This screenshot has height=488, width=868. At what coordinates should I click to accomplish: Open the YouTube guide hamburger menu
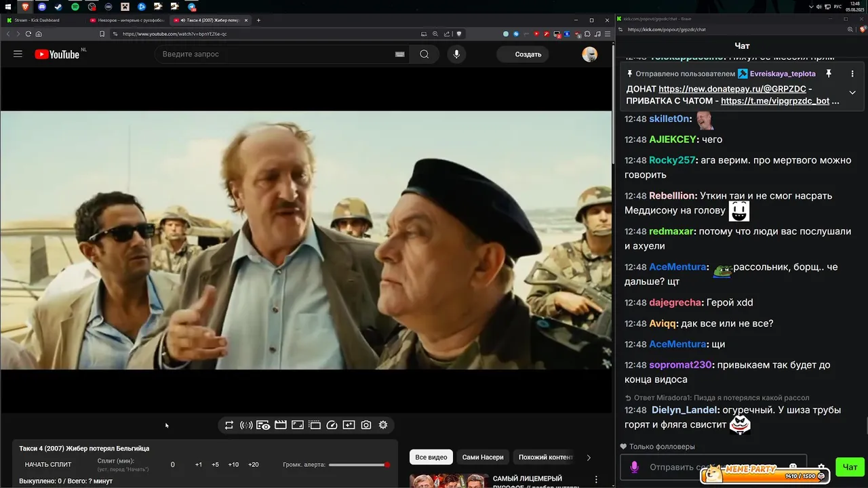(x=18, y=54)
